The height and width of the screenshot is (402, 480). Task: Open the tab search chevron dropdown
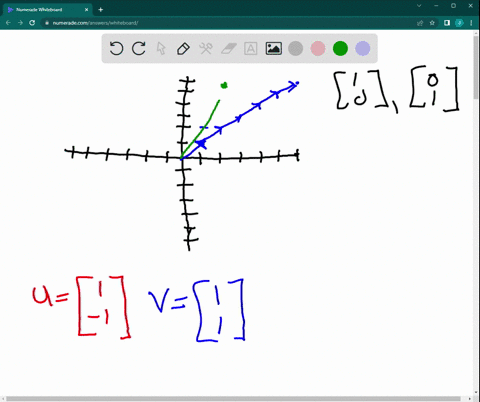(419, 6)
